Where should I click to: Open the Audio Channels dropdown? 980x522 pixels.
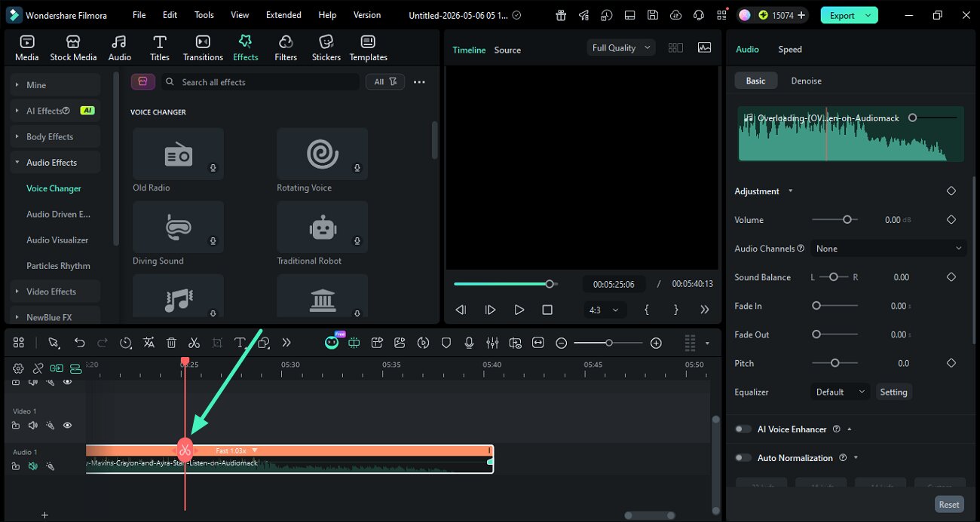[889, 249]
